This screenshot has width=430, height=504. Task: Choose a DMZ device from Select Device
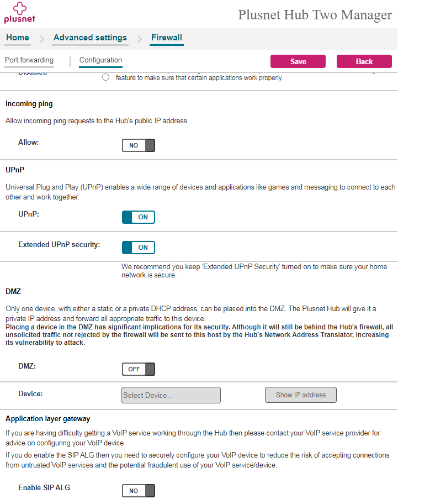(171, 395)
